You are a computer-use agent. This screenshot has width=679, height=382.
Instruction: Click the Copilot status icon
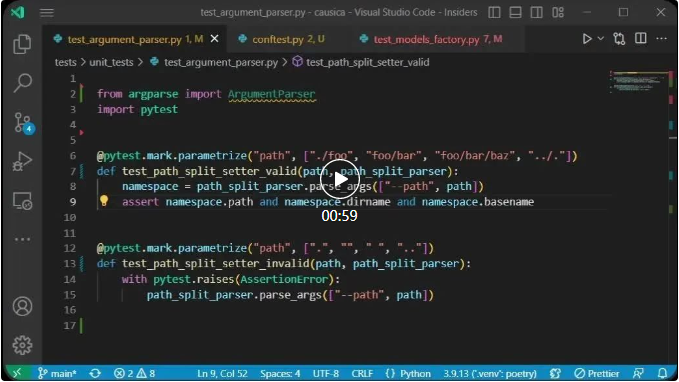(x=555, y=373)
